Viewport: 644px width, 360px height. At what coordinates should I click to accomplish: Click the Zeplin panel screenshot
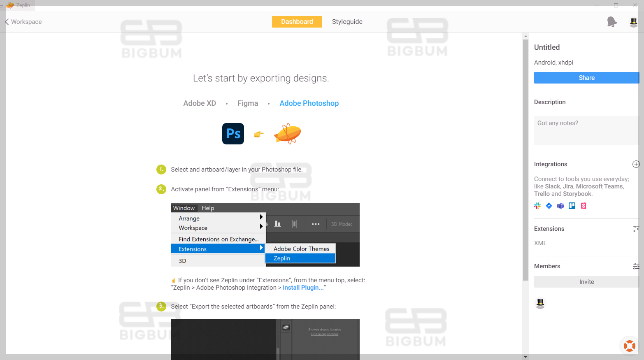pyautogui.click(x=265, y=339)
